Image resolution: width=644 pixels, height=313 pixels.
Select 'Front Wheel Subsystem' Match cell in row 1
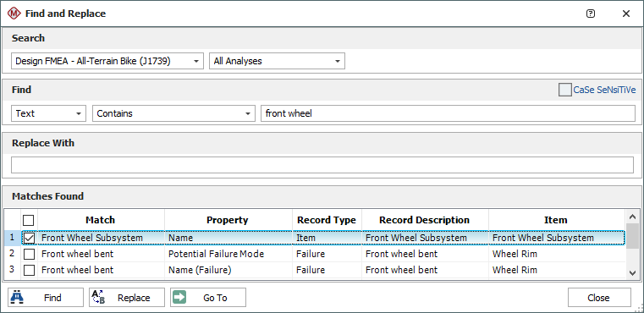(x=101, y=238)
